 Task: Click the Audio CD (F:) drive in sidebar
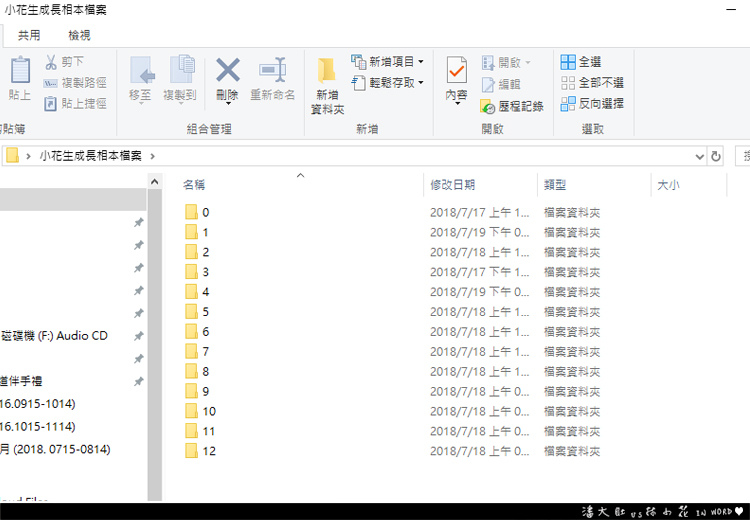[54, 336]
